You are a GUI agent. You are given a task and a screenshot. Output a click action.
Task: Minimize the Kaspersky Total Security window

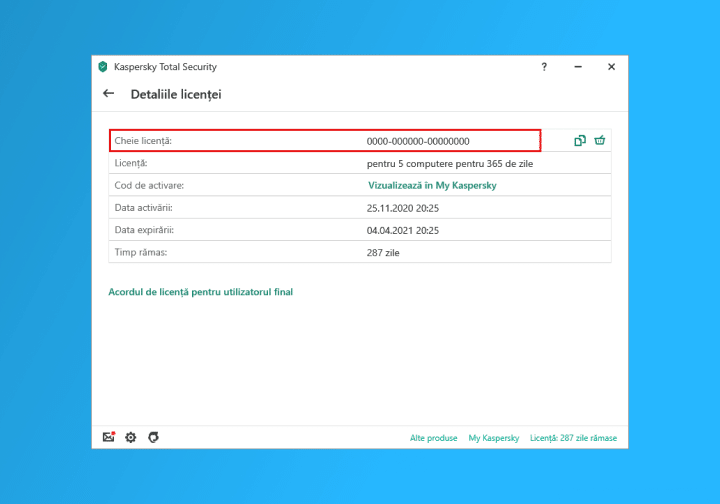578,67
